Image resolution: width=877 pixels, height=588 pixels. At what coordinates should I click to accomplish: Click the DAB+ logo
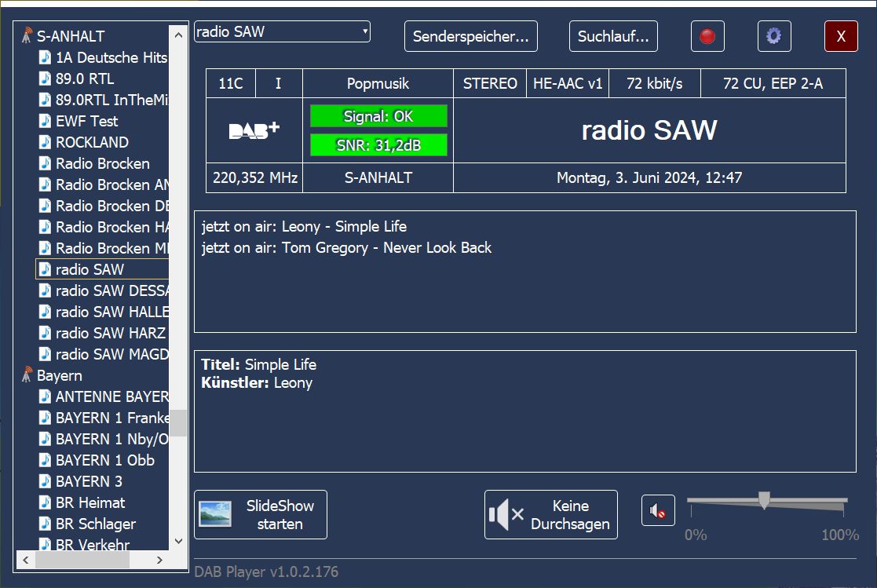[x=254, y=130]
